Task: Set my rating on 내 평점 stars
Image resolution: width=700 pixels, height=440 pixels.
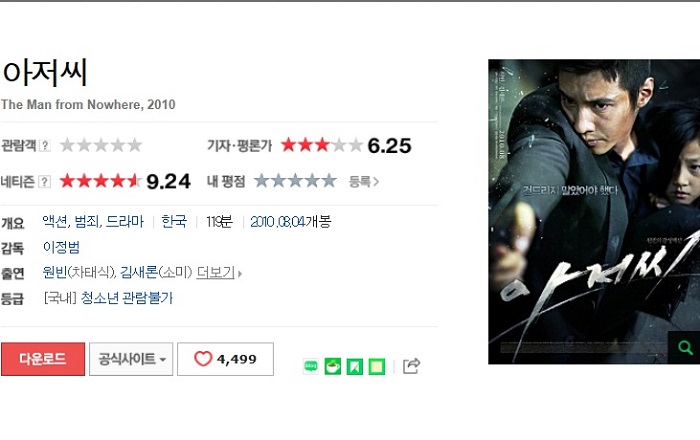Action: pyautogui.click(x=295, y=181)
